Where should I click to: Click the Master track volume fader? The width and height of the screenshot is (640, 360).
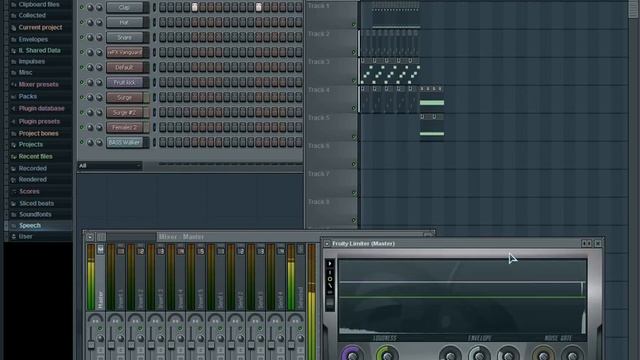[91, 345]
